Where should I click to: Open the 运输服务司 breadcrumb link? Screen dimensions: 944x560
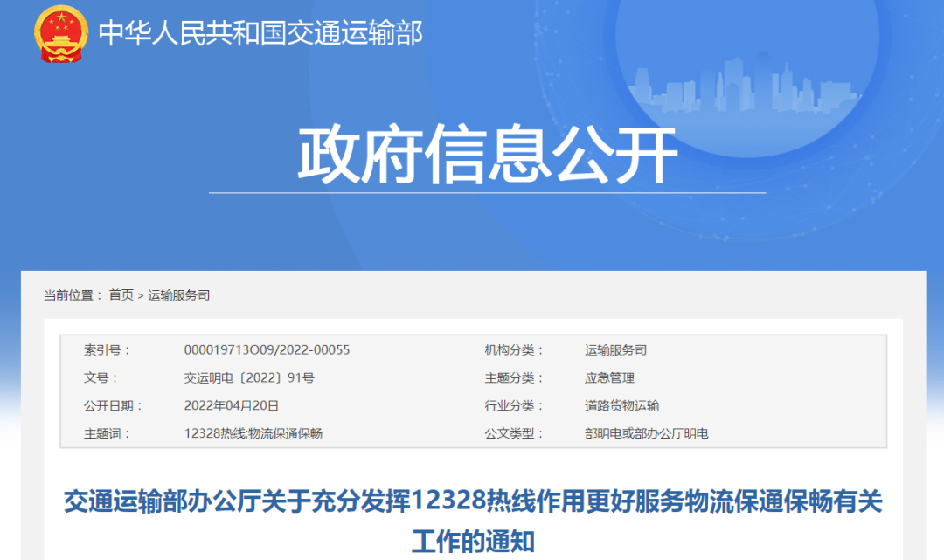point(179,294)
